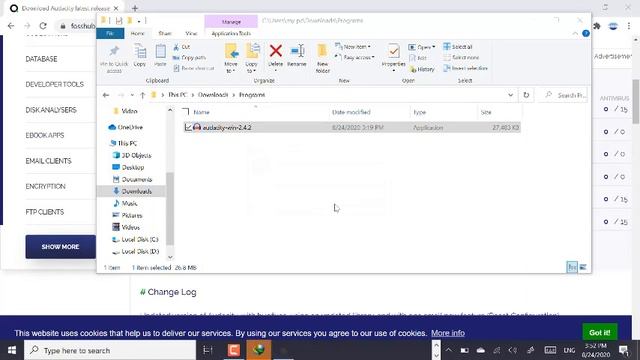Click SHOW MORE button on website

(60, 247)
